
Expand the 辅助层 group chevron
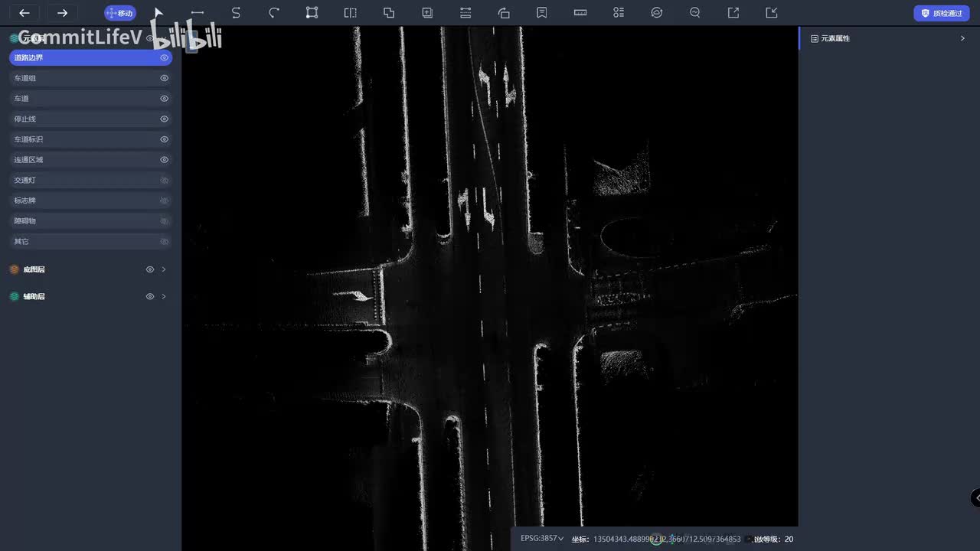(164, 296)
